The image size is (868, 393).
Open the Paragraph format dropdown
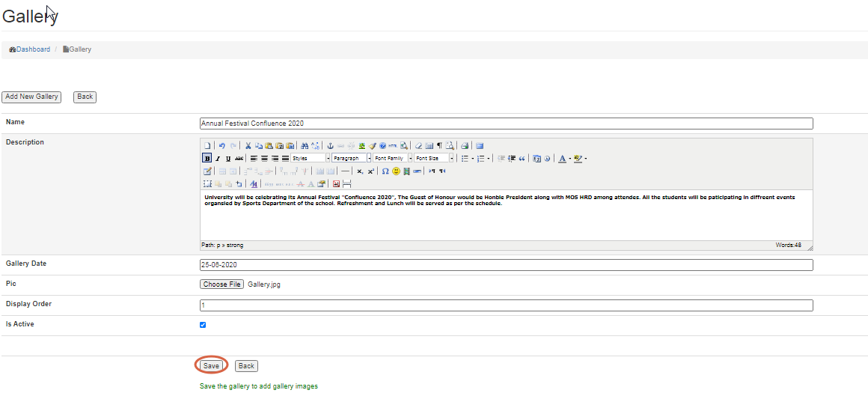click(351, 159)
